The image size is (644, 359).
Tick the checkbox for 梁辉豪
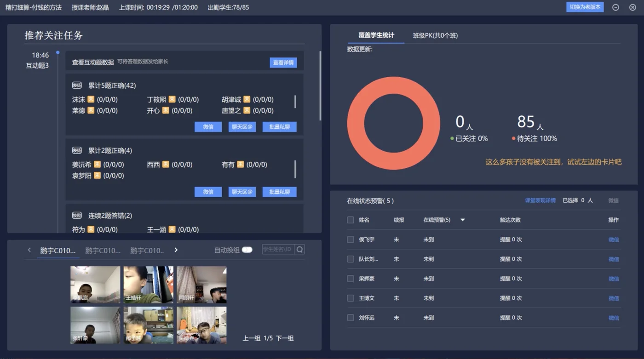(x=351, y=279)
